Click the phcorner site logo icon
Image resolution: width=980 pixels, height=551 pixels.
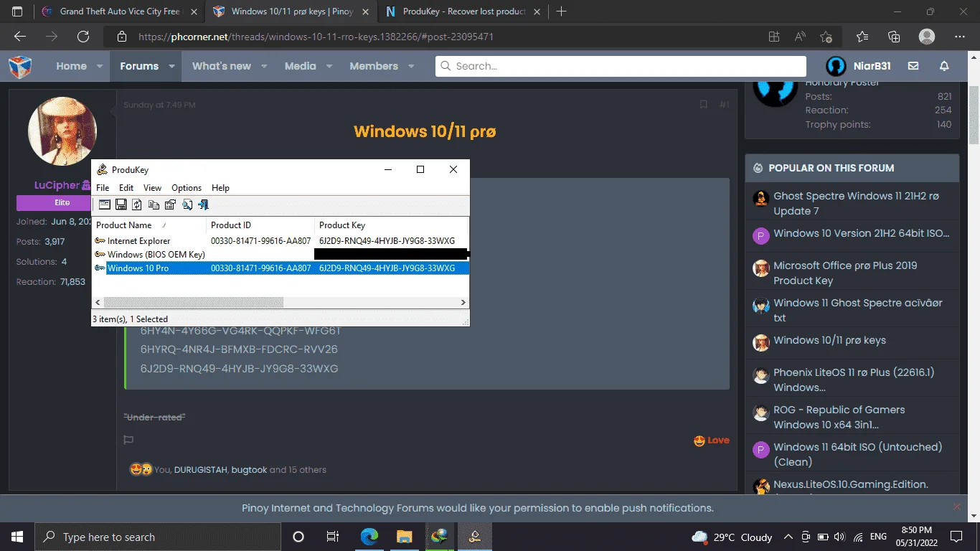click(x=20, y=66)
